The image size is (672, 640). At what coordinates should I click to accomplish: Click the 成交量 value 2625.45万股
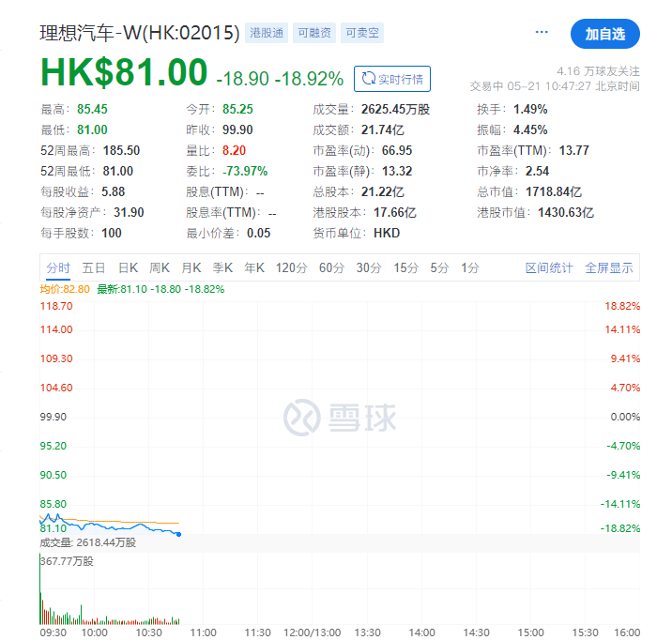395,109
